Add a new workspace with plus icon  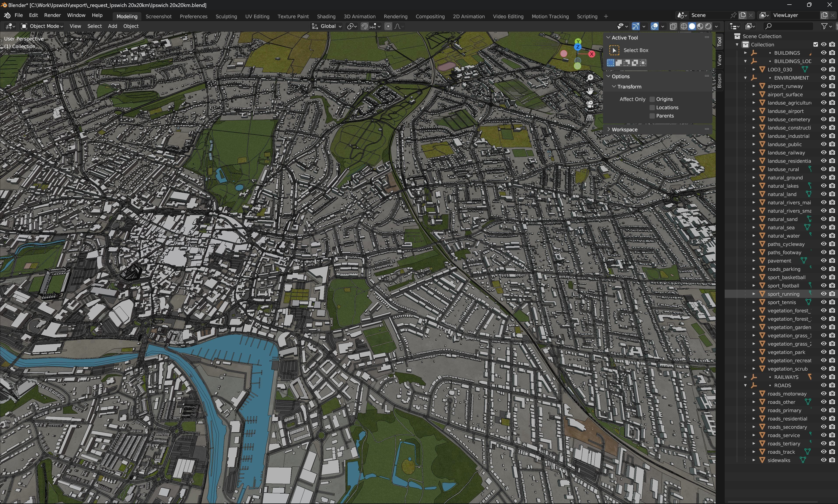tap(606, 16)
